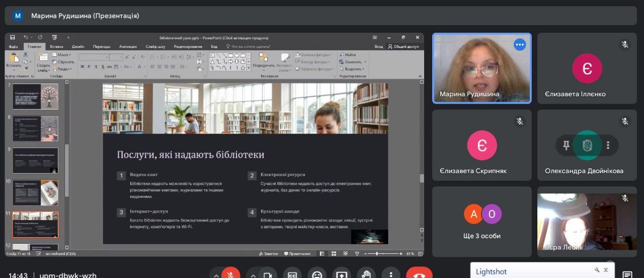Switch to the Вставка ribbon tab
The image size is (644, 278).
click(56, 46)
